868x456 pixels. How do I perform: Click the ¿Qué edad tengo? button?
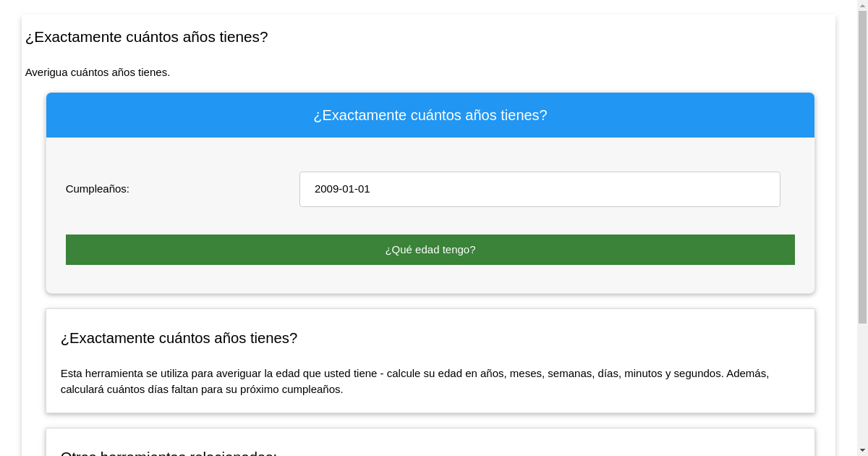[x=430, y=249]
